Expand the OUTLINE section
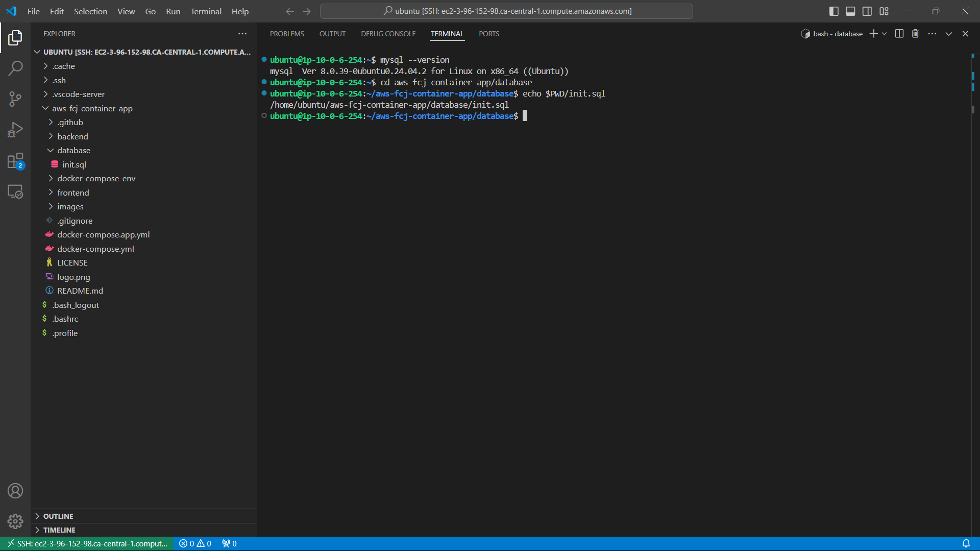Screen dimensions: 980x551 (x=144, y=516)
